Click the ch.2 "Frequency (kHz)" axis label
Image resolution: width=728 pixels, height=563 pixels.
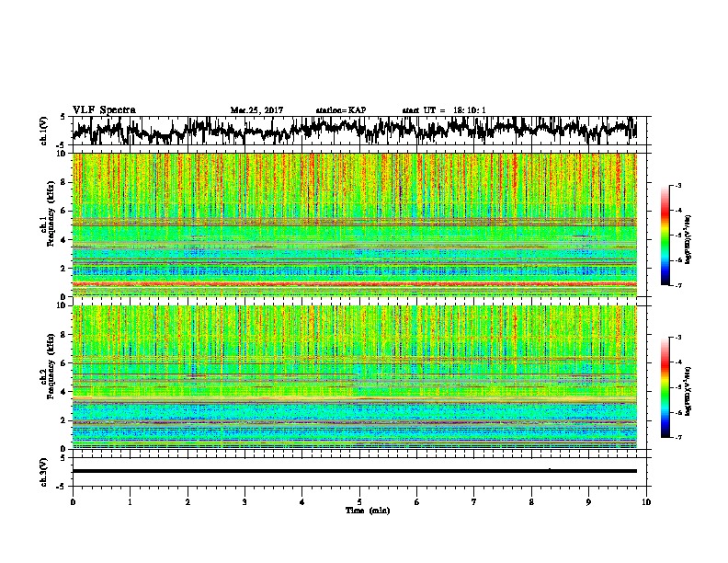point(51,367)
